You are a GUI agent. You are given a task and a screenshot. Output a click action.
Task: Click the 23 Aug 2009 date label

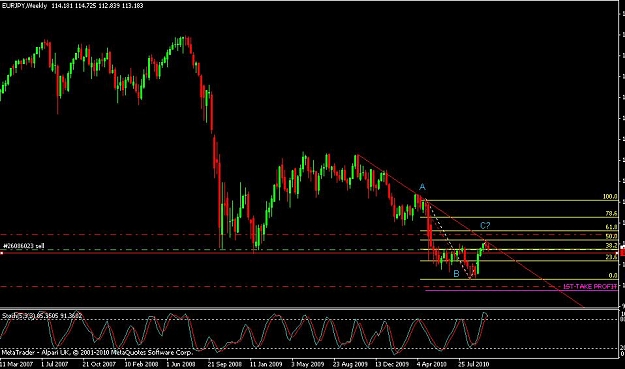point(350,364)
